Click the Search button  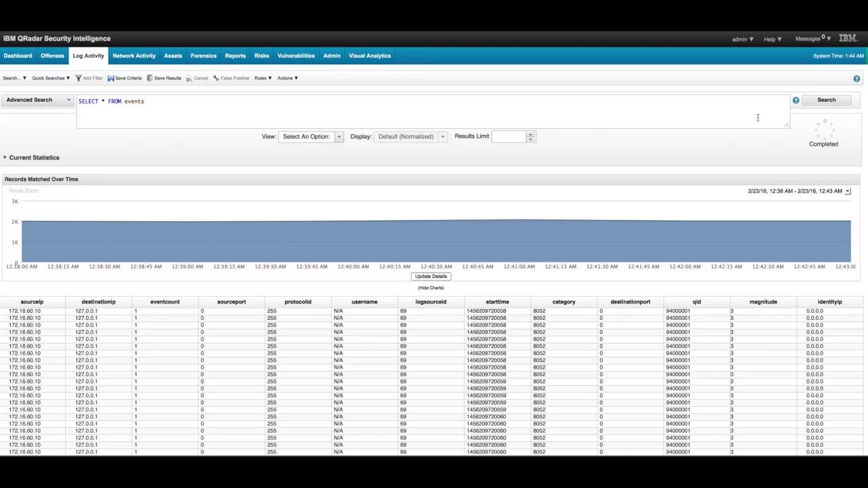(x=826, y=100)
